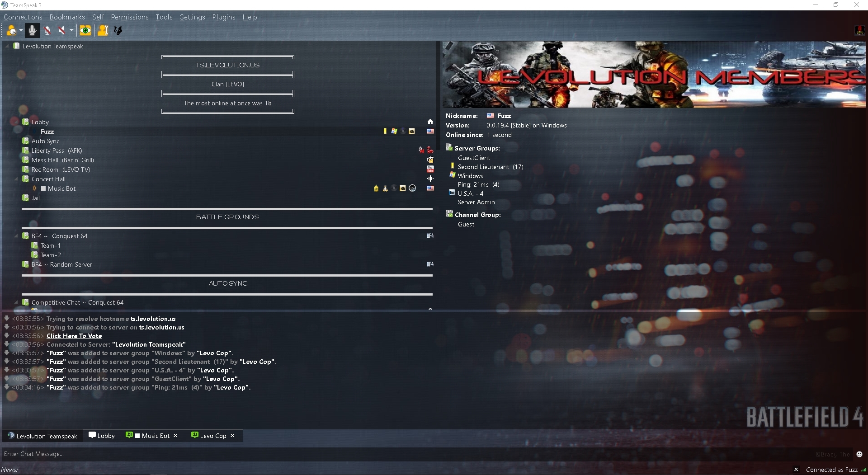This screenshot has height=475, width=868.
Task: Collapse the Competitive Chat Conquest 64 expander
Action: pyautogui.click(x=16, y=302)
